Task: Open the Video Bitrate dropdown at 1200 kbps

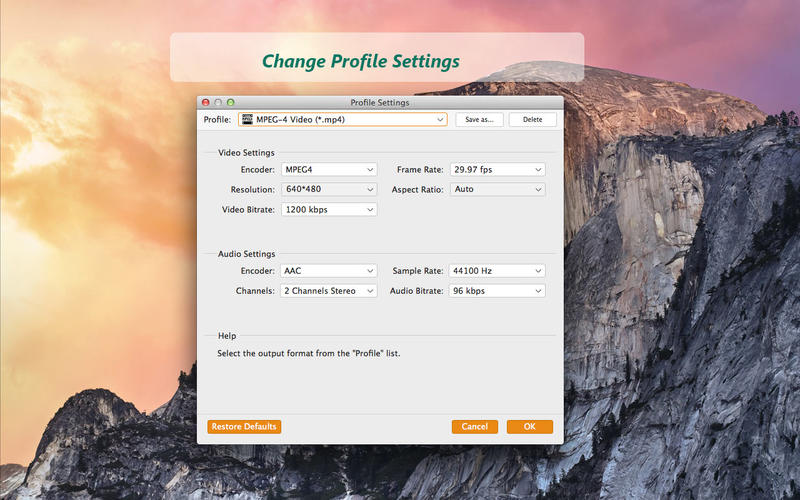Action: [x=329, y=210]
